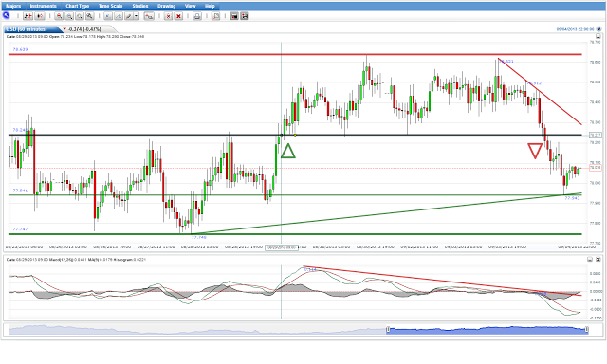
Task: Close the MACD study panel
Action: [x=598, y=260]
